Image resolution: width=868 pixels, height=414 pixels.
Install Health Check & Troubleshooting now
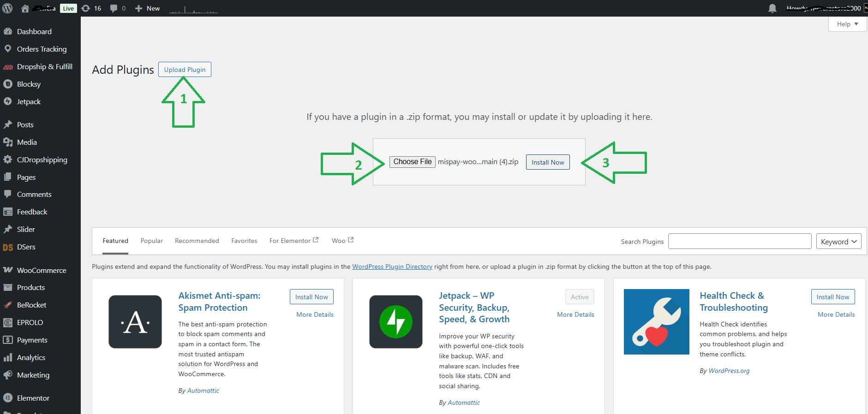coord(833,297)
